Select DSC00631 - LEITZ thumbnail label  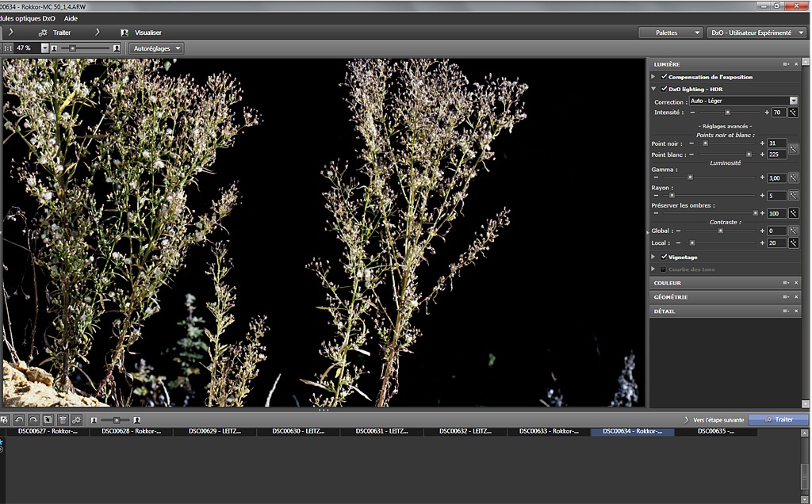tap(381, 431)
